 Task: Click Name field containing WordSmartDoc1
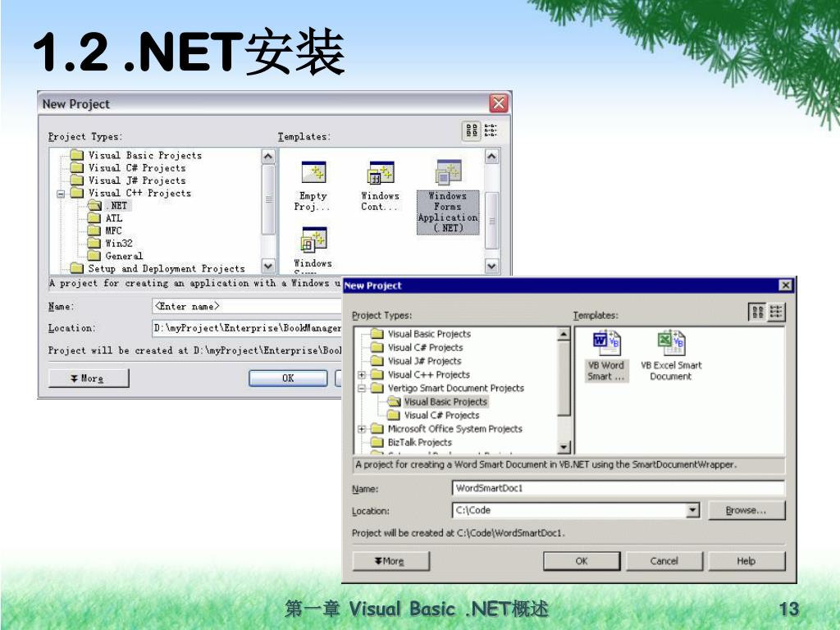click(x=619, y=488)
